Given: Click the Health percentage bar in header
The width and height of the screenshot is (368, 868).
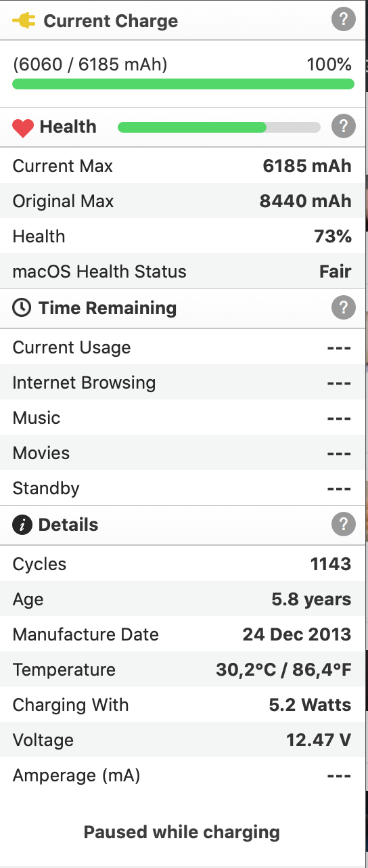Looking at the screenshot, I should [219, 127].
